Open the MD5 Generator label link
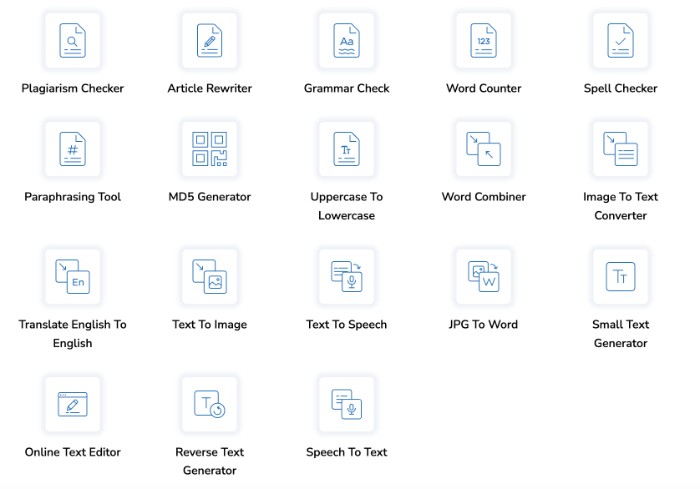 click(210, 197)
